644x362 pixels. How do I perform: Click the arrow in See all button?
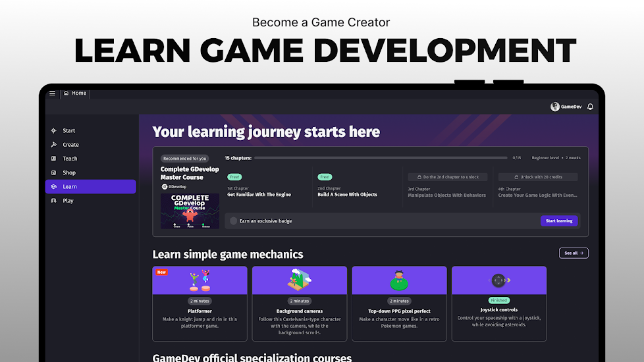581,253
